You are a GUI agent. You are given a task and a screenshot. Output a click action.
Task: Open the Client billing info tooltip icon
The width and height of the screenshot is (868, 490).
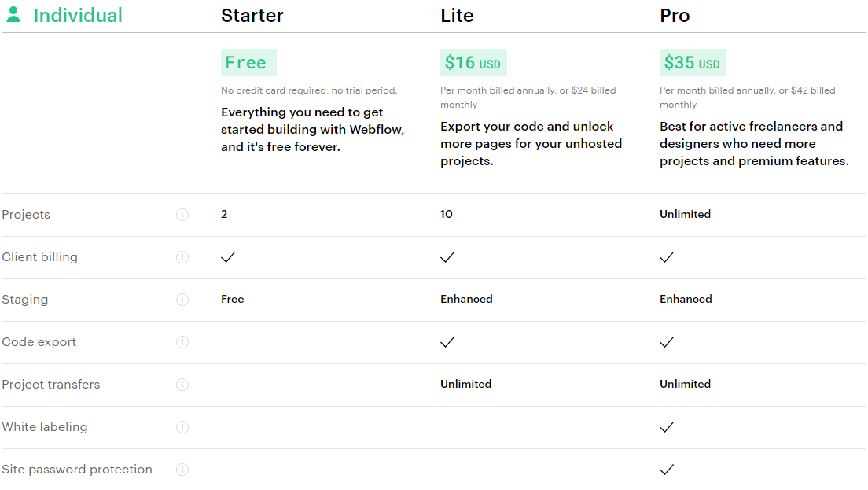[x=182, y=257]
